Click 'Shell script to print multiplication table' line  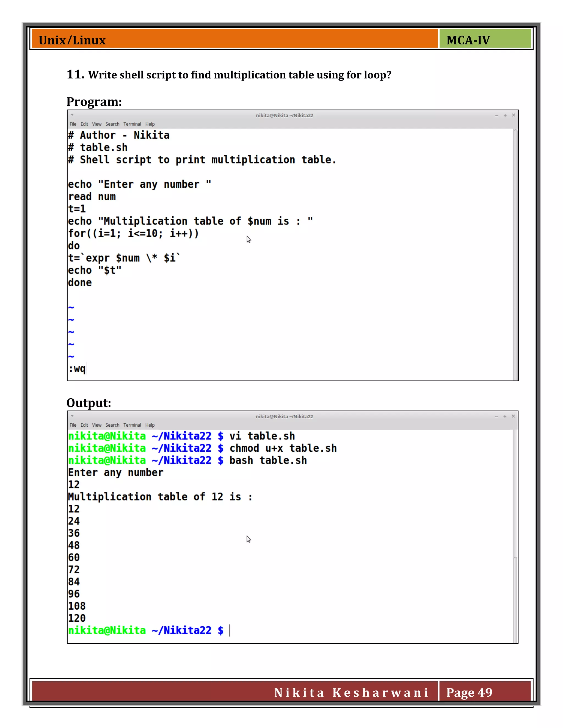(202, 160)
